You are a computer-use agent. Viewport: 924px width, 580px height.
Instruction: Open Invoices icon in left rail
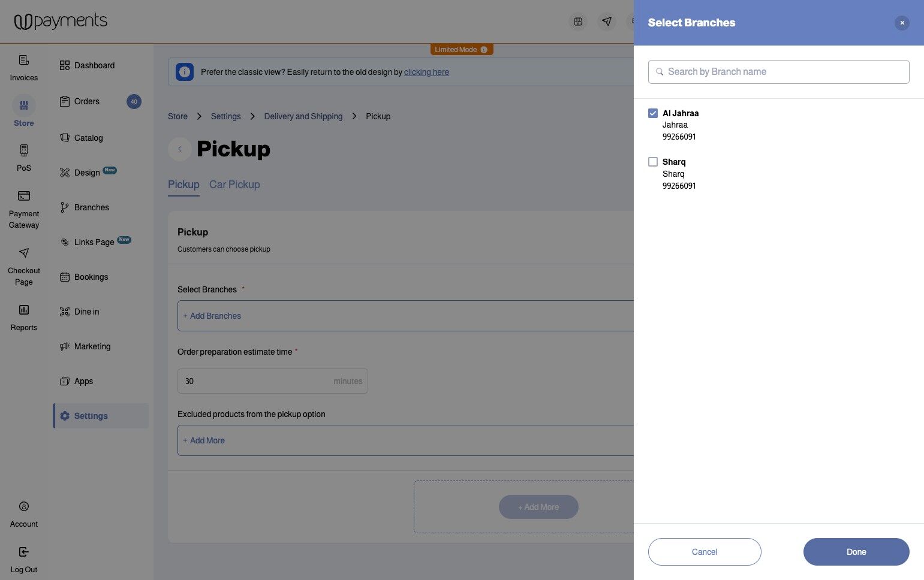coord(24,60)
